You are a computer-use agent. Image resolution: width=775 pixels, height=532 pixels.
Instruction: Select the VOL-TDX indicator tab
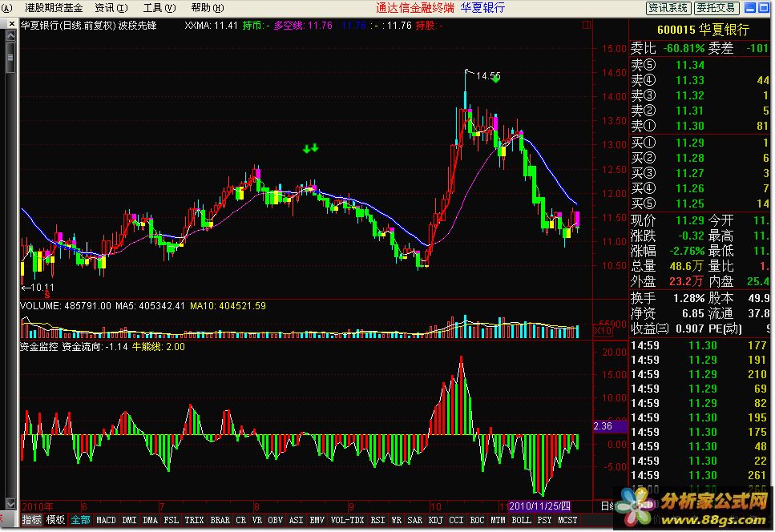(x=347, y=520)
